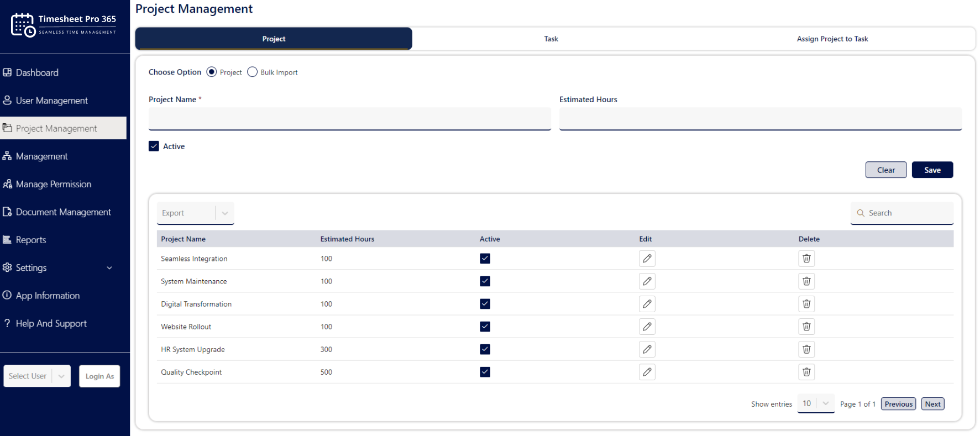Delete the Digital Transformation project

coord(806,303)
